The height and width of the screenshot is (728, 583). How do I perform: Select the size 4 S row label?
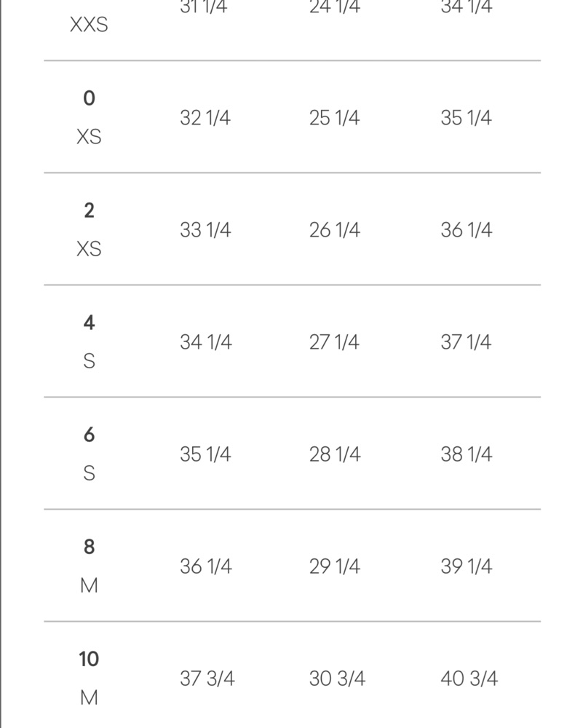[x=89, y=341]
